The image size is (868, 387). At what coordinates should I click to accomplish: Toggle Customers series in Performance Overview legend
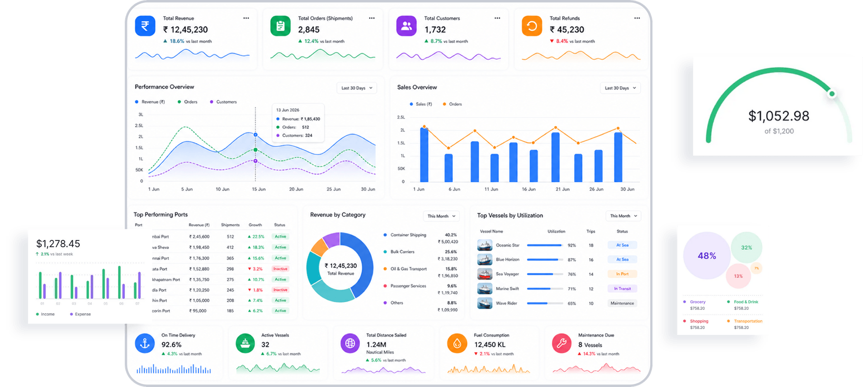point(223,102)
